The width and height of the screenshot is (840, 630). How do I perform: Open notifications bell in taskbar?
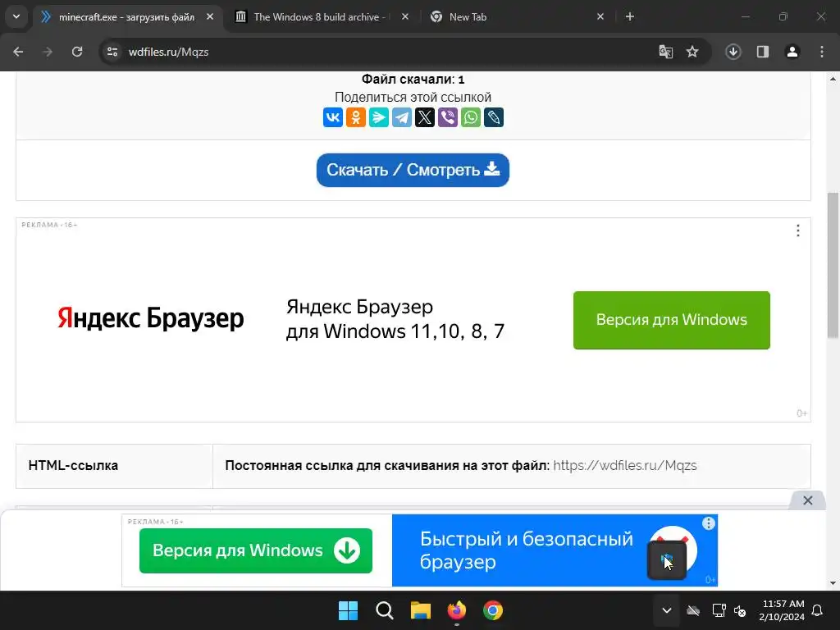818,610
